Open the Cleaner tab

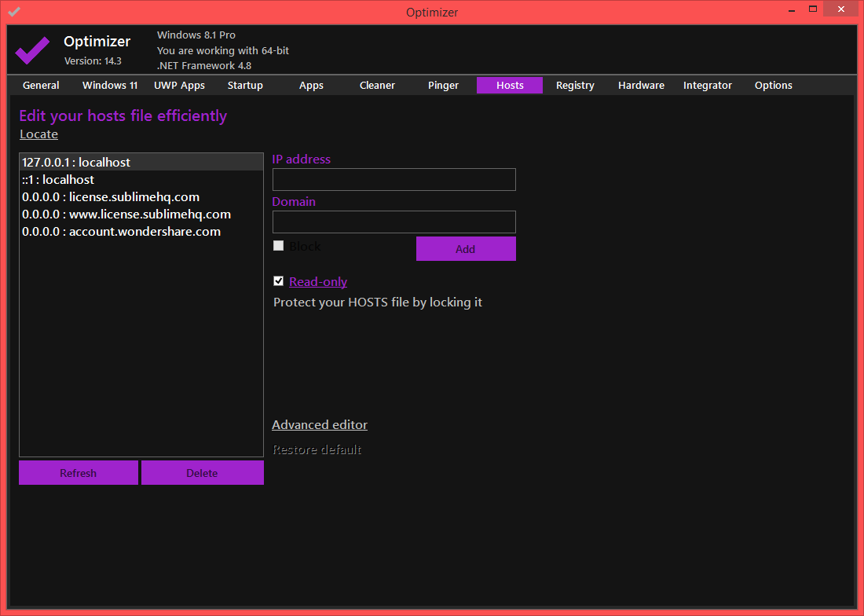tap(377, 85)
